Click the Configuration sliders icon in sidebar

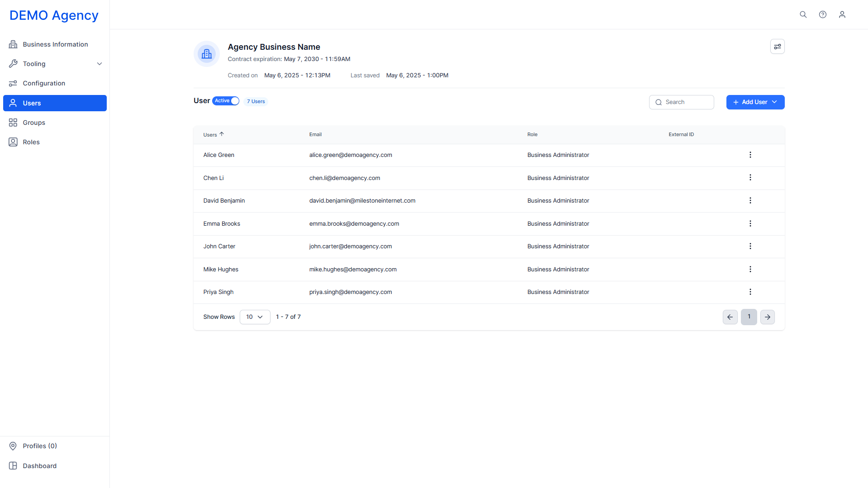(13, 83)
